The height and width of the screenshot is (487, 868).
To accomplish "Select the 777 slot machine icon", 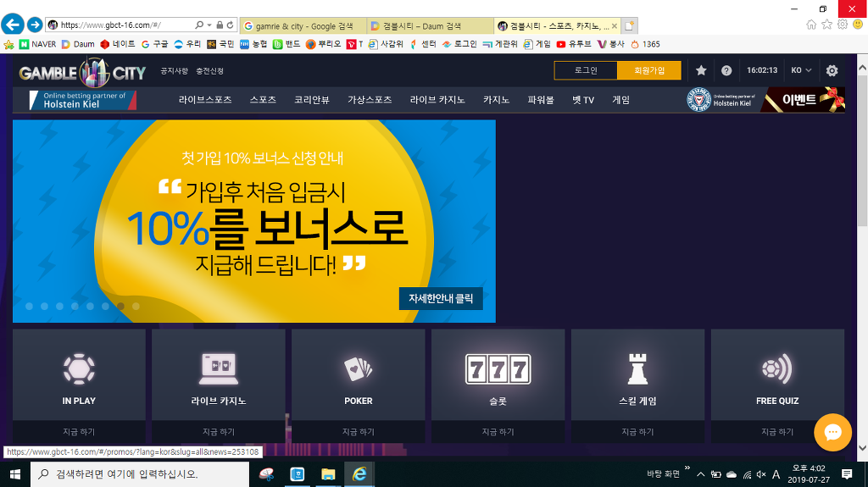I will point(498,369).
